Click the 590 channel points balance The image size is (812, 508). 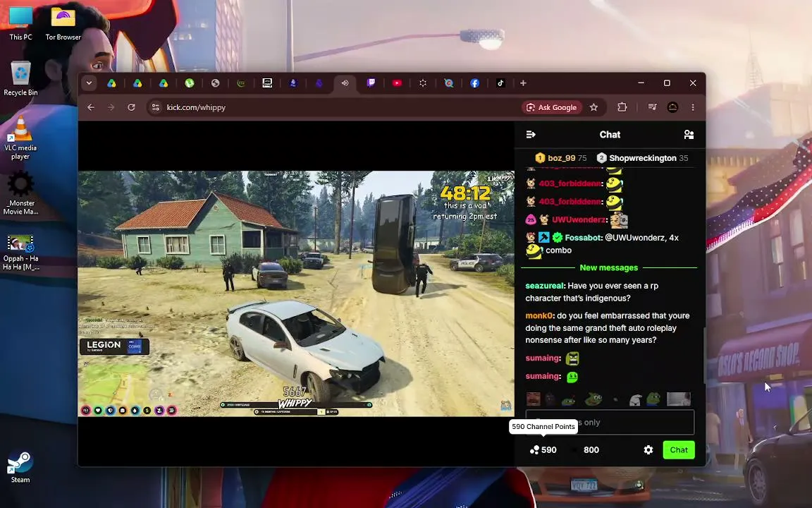click(x=543, y=450)
